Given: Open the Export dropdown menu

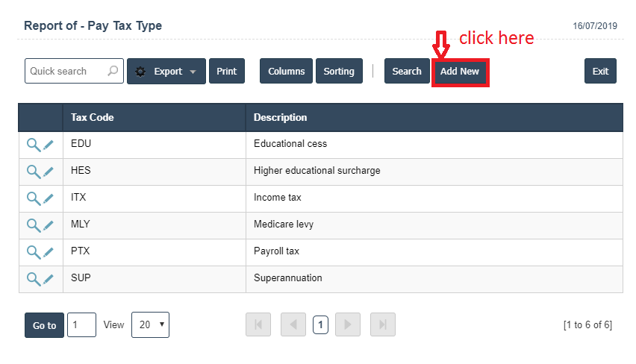Looking at the screenshot, I should pos(166,72).
